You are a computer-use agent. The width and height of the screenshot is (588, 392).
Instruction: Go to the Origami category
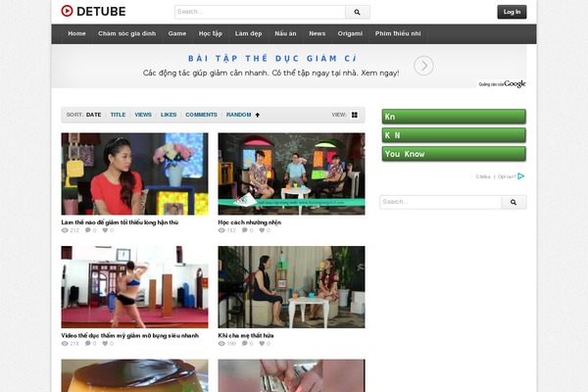coord(350,33)
